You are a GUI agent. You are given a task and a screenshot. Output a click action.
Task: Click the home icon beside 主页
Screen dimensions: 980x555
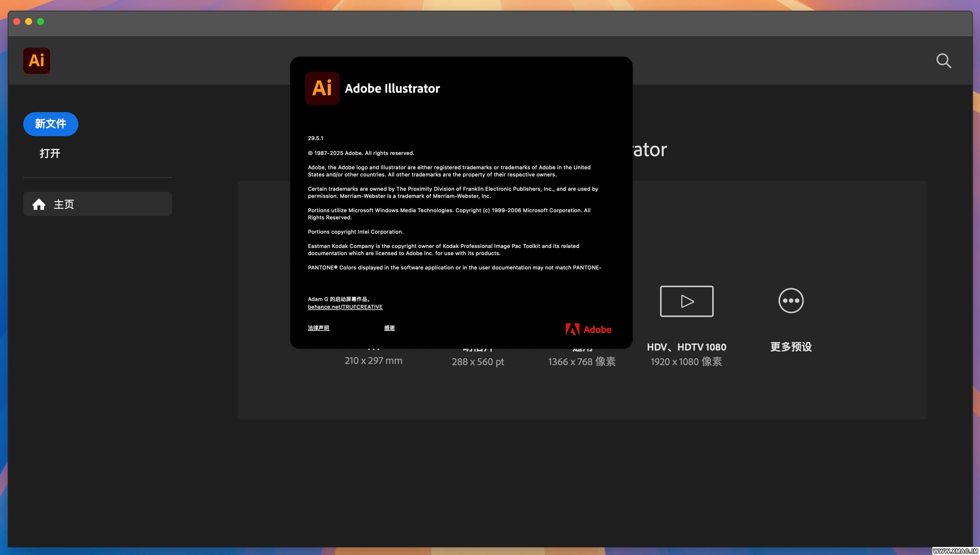click(39, 204)
